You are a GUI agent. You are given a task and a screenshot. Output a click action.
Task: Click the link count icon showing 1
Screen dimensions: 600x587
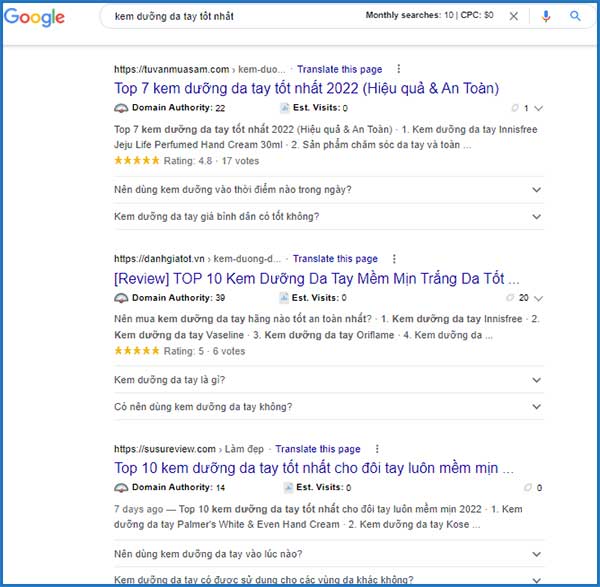click(515, 108)
